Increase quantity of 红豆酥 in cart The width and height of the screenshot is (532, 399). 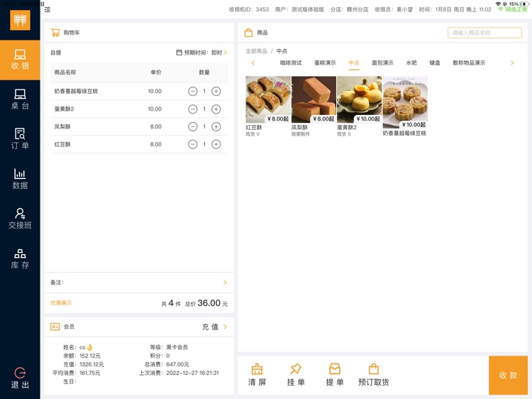(216, 144)
